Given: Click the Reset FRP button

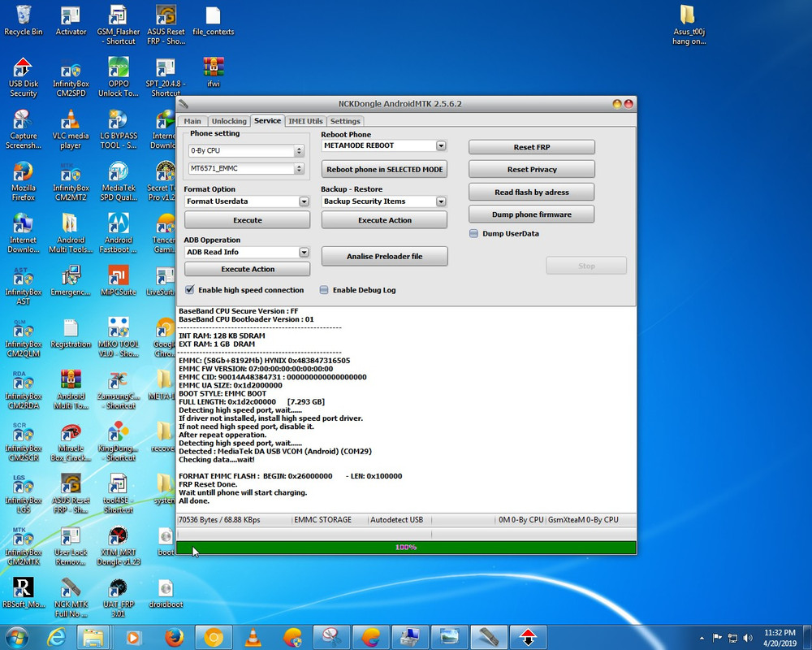Looking at the screenshot, I should pos(532,147).
